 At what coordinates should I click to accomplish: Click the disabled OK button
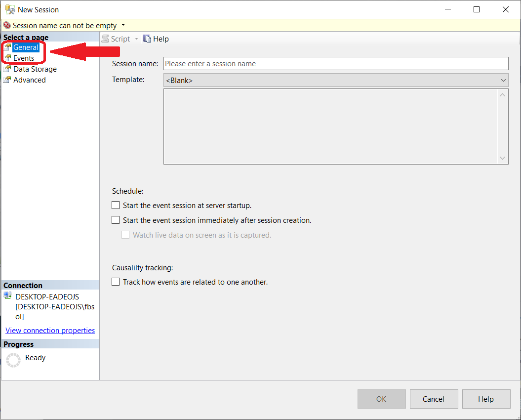[381, 399]
